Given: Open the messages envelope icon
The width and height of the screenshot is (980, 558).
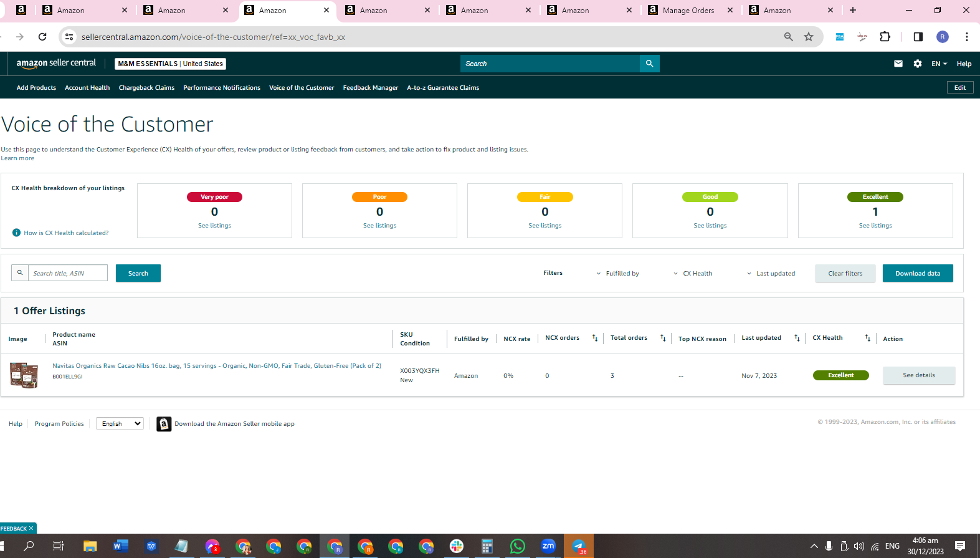Looking at the screenshot, I should pos(898,64).
